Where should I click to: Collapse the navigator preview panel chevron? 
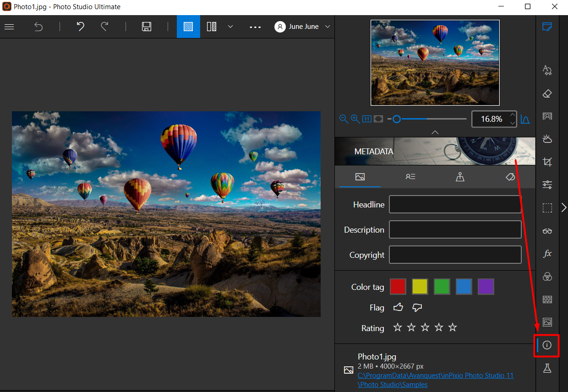click(x=435, y=132)
